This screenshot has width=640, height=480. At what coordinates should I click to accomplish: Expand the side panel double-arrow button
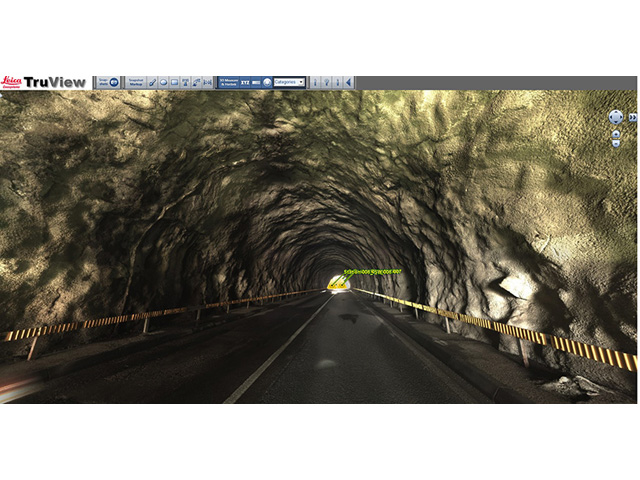[x=632, y=117]
